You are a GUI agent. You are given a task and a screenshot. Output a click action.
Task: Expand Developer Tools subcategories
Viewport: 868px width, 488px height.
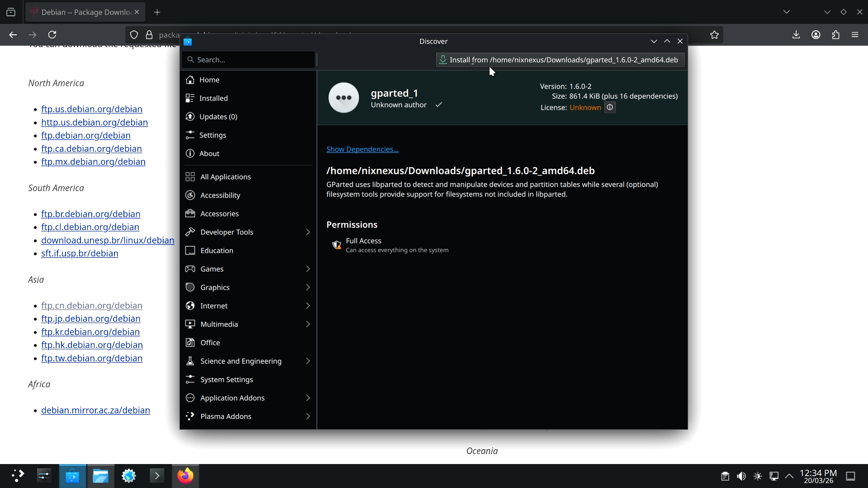[x=308, y=232]
